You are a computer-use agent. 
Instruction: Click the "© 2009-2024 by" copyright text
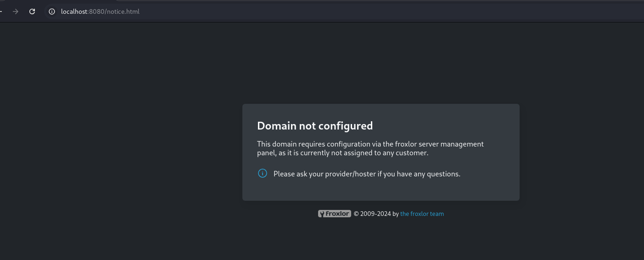point(376,214)
